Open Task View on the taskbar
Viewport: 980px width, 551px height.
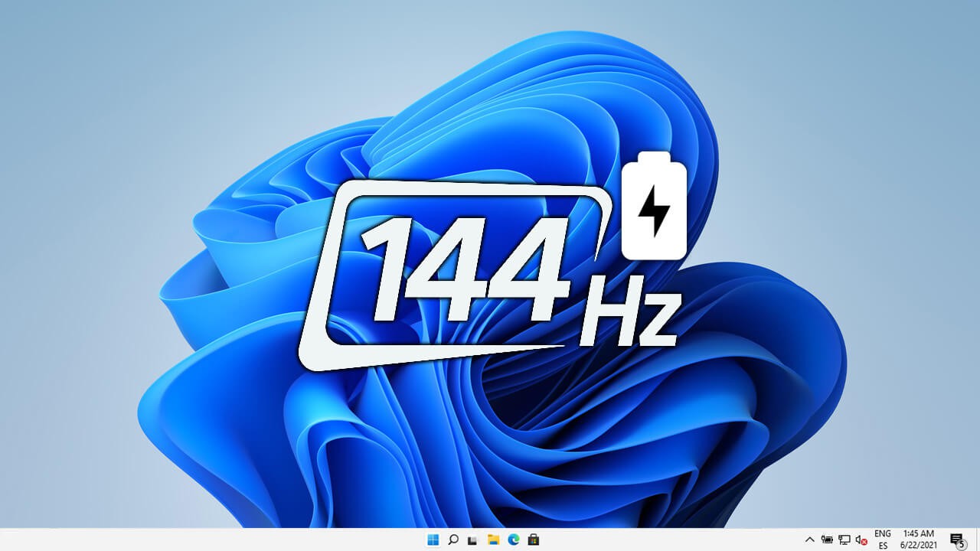473,540
